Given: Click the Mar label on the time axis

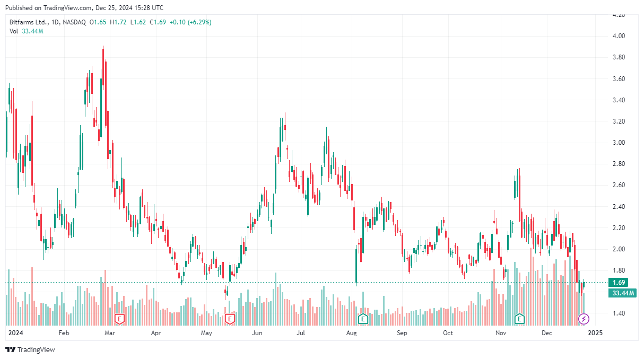Looking at the screenshot, I should 110,333.
